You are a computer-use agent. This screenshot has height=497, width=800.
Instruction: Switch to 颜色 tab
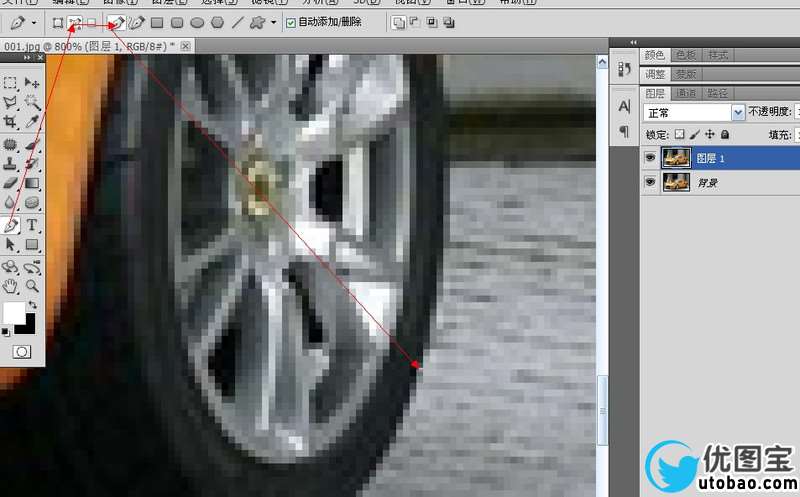[x=655, y=55]
